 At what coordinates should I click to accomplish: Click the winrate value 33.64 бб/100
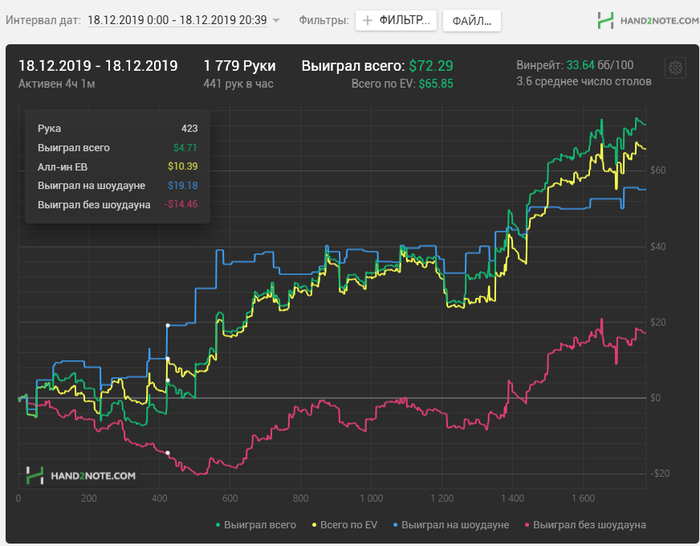[x=600, y=65]
